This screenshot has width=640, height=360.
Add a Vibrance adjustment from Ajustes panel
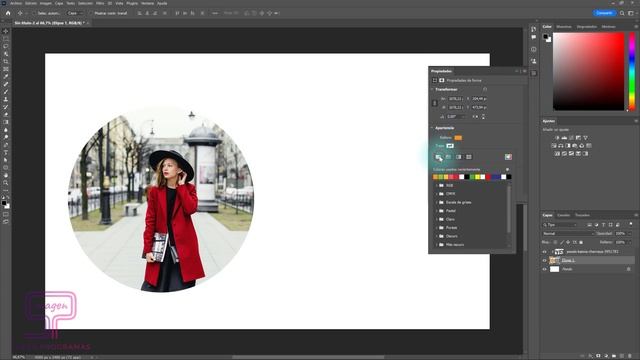(x=585, y=138)
